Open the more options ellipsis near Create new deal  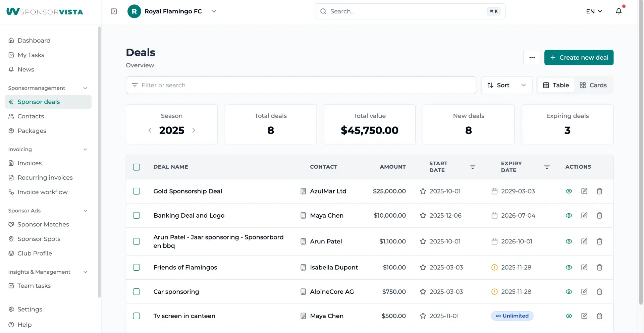click(x=532, y=57)
